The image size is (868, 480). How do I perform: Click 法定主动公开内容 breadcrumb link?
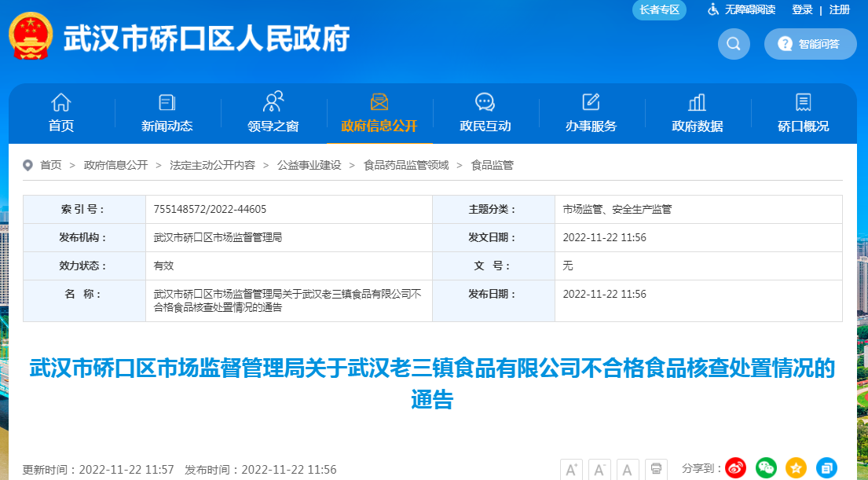point(213,165)
